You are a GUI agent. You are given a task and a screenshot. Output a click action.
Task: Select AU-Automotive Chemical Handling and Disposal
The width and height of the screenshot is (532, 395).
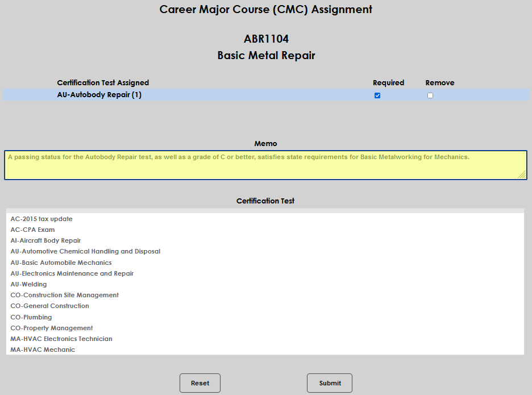click(x=85, y=251)
